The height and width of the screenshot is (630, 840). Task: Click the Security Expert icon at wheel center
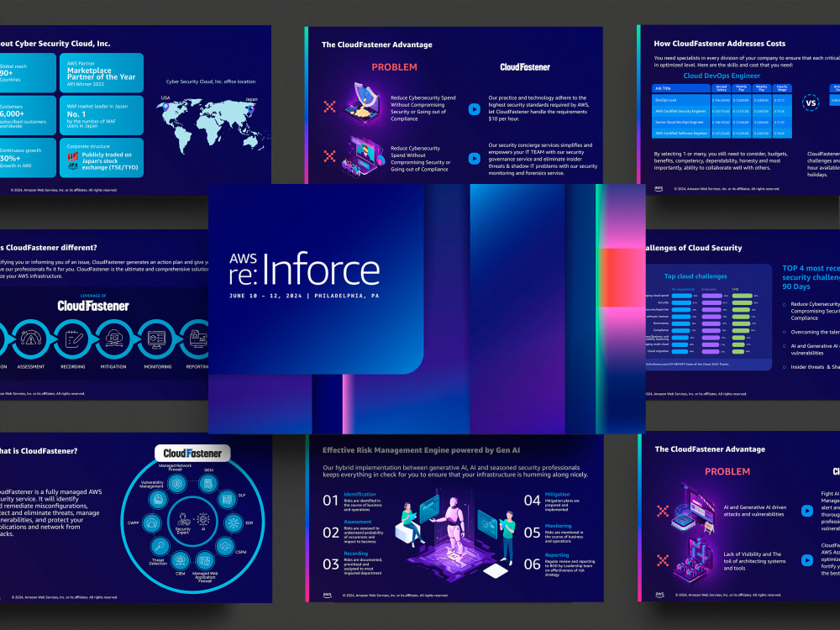pyautogui.click(x=184, y=519)
